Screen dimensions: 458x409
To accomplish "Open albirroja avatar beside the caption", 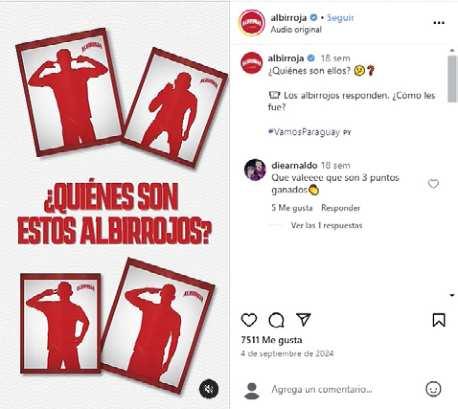I will click(x=252, y=63).
